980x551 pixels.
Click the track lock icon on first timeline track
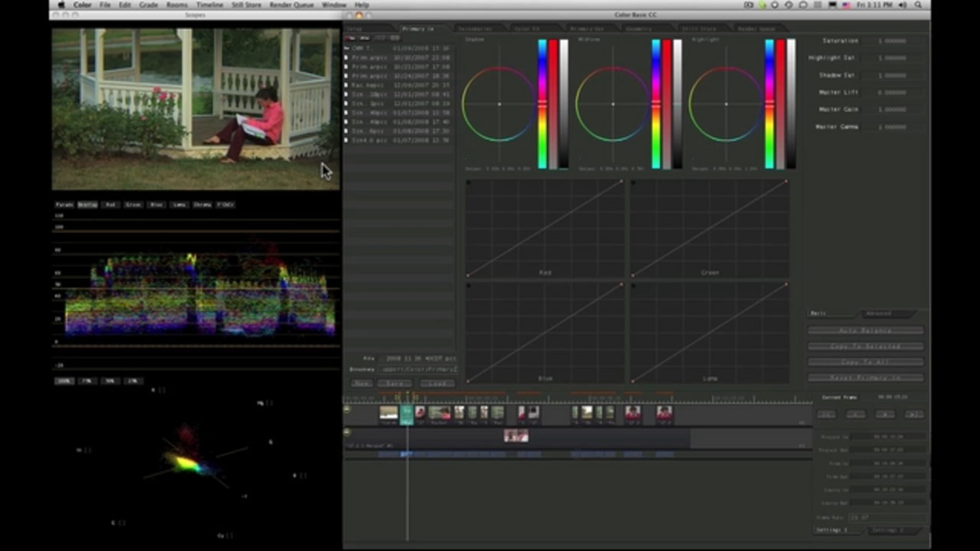pos(347,409)
